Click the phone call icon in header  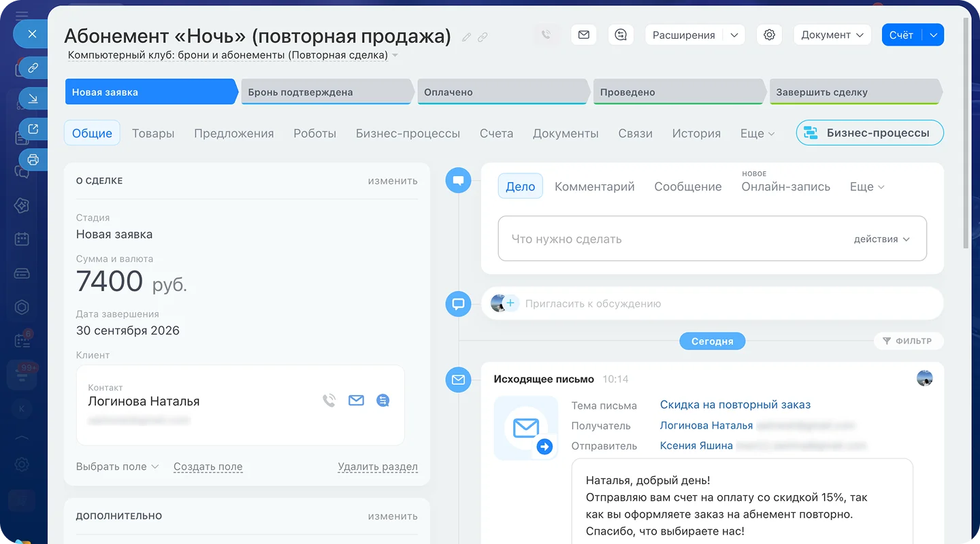pos(546,35)
